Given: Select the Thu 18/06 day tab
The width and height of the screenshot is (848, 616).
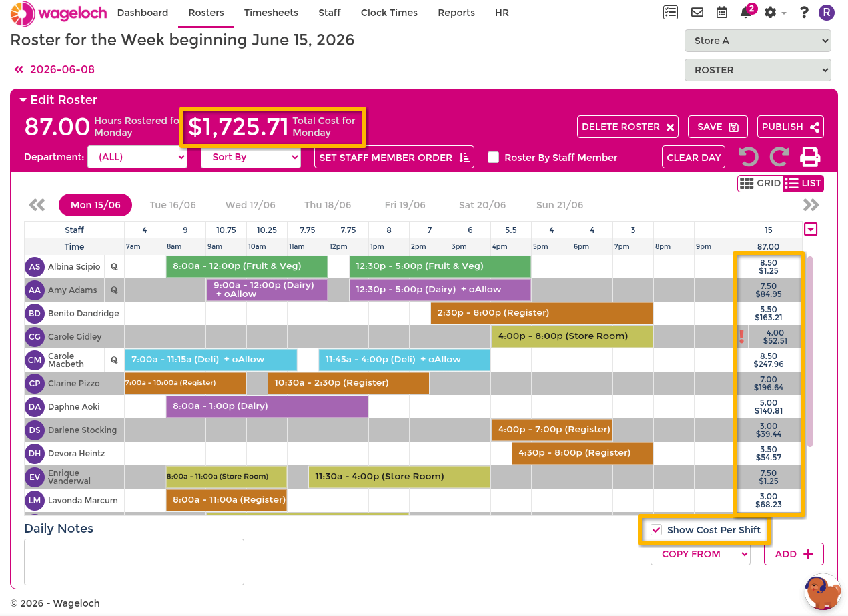Looking at the screenshot, I should [x=328, y=205].
